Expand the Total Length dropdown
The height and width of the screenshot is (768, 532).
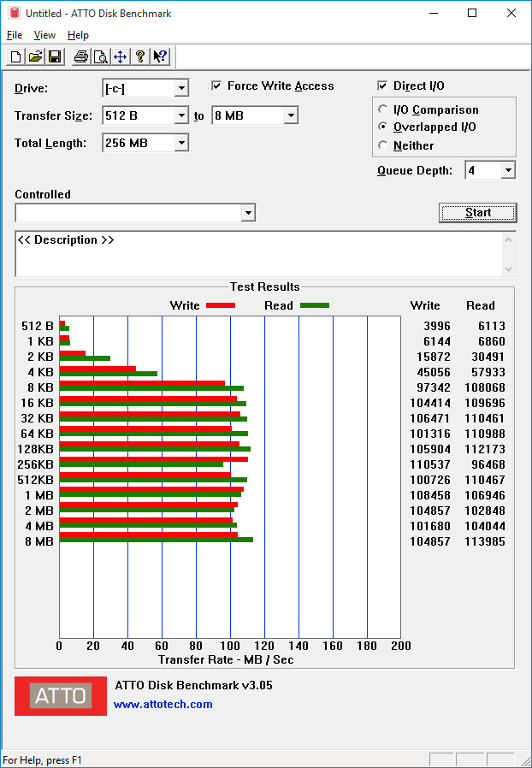coord(180,144)
